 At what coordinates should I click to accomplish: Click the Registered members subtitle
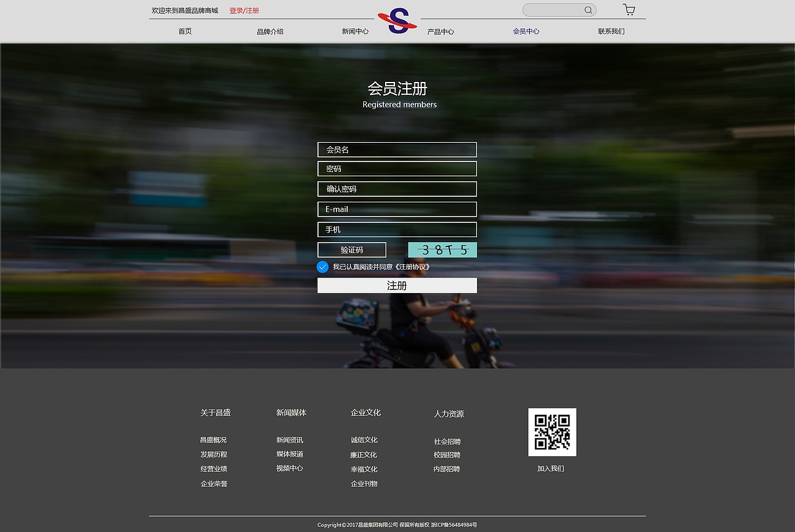(x=399, y=105)
